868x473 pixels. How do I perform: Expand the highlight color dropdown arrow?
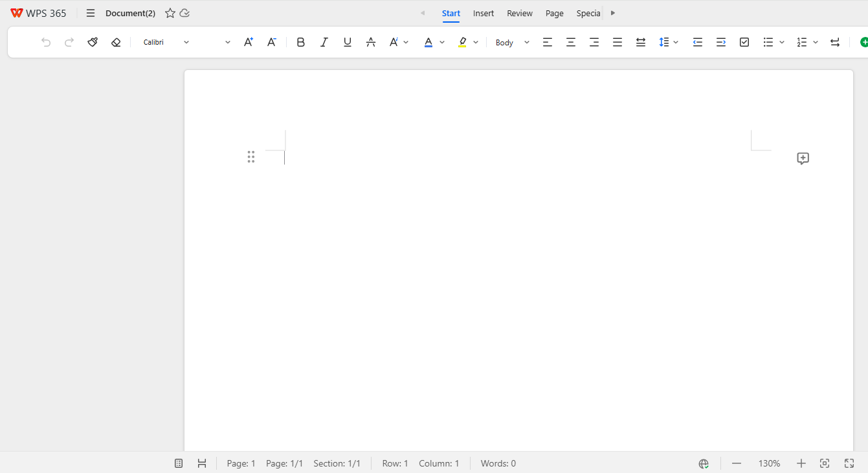click(x=476, y=42)
